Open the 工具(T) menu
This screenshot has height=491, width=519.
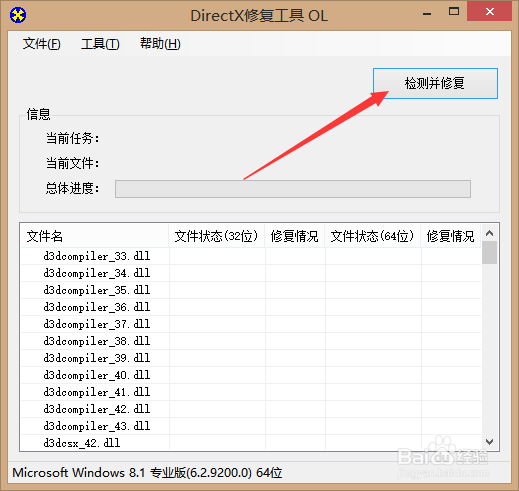coord(100,44)
